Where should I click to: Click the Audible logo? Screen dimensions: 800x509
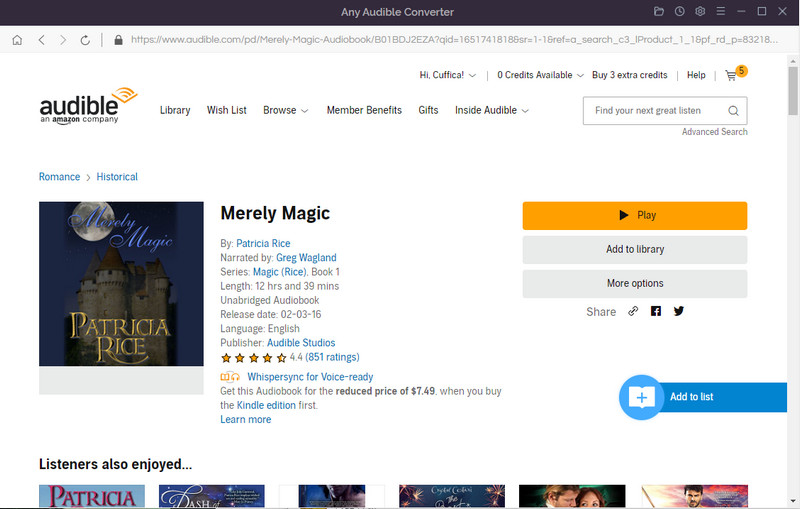pyautogui.click(x=88, y=106)
